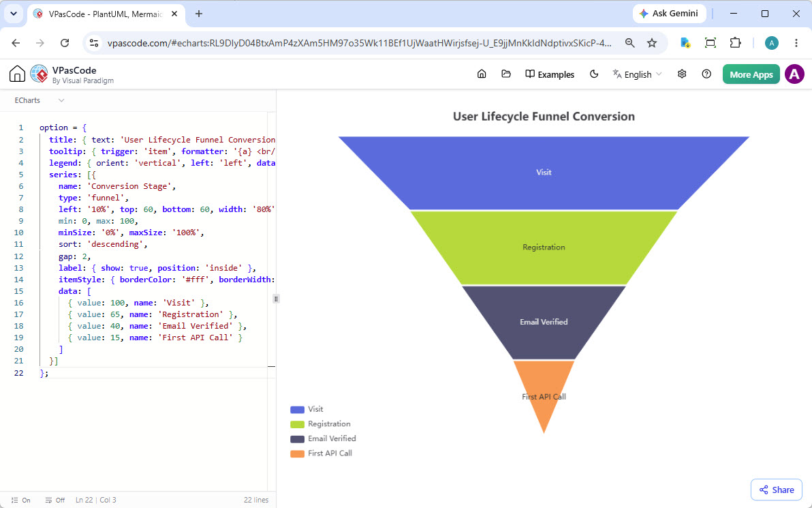Open the English language dropdown
This screenshot has height=508, width=812.
point(637,74)
